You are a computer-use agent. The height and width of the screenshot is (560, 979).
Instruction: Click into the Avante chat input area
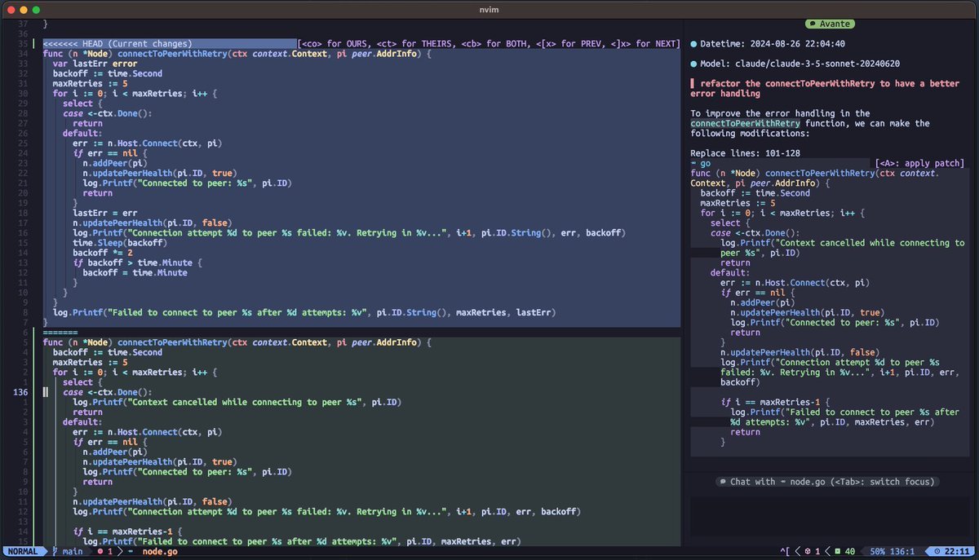831,516
